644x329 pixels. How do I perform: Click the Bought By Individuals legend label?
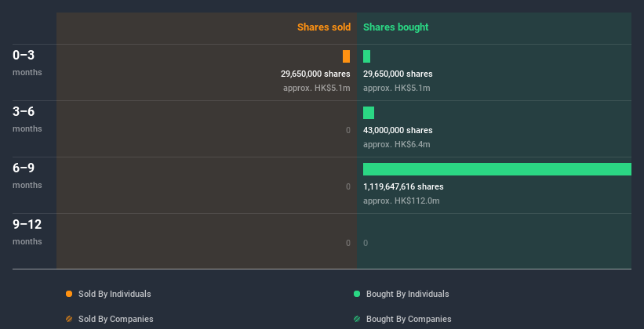407,294
